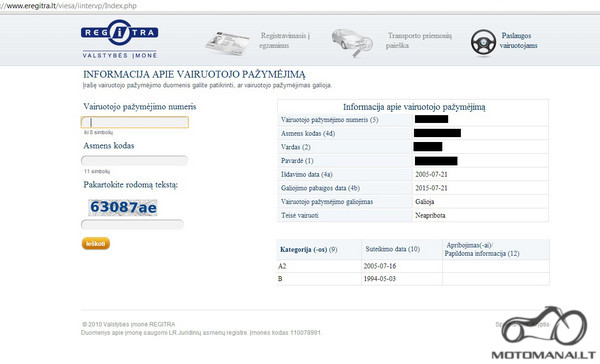
Task: Click the A2 category row
Action: click(x=413, y=266)
